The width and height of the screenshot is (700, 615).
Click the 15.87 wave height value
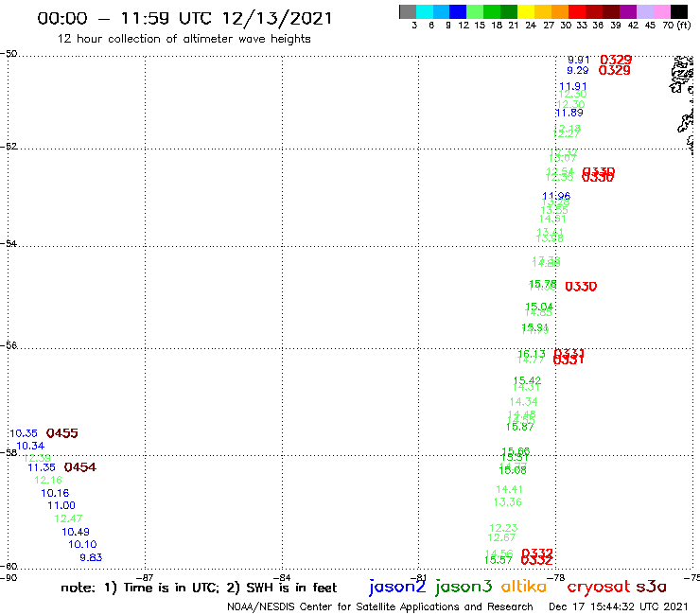tap(519, 427)
